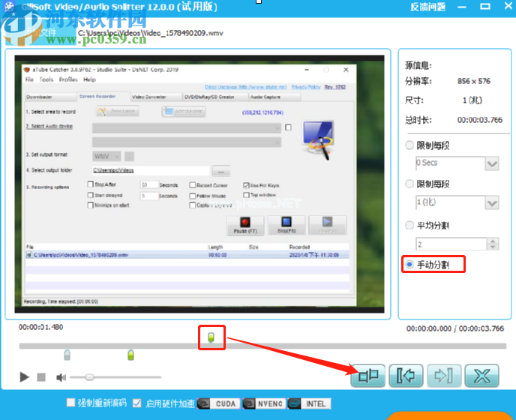The image size is (516, 420).
Task: Select the green marker below the timeline
Action: pyautogui.click(x=131, y=355)
